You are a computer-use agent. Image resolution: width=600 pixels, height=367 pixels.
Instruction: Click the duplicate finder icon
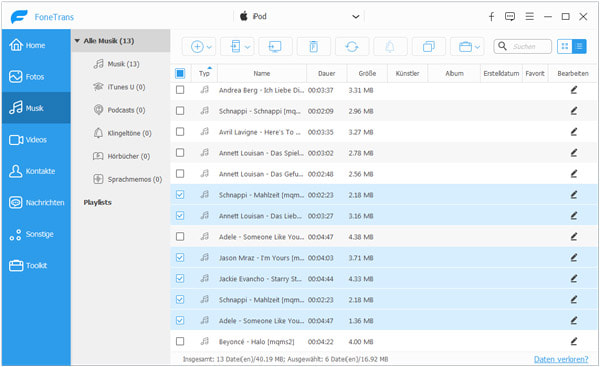point(429,47)
